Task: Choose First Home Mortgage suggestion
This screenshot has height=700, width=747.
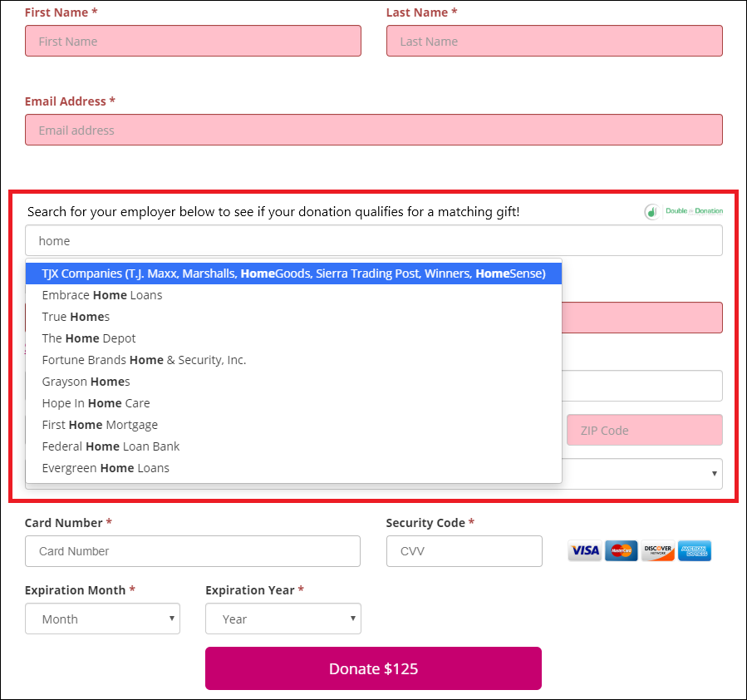Action: [293, 425]
